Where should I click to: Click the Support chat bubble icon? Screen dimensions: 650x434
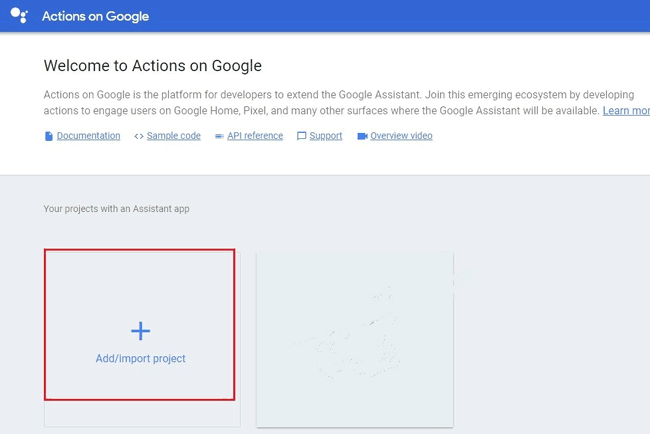click(301, 136)
